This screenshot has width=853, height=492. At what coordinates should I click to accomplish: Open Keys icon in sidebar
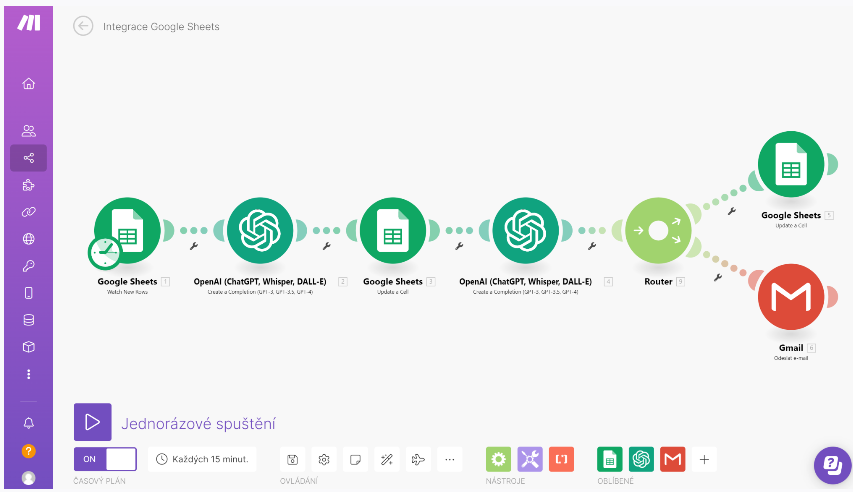tap(29, 266)
